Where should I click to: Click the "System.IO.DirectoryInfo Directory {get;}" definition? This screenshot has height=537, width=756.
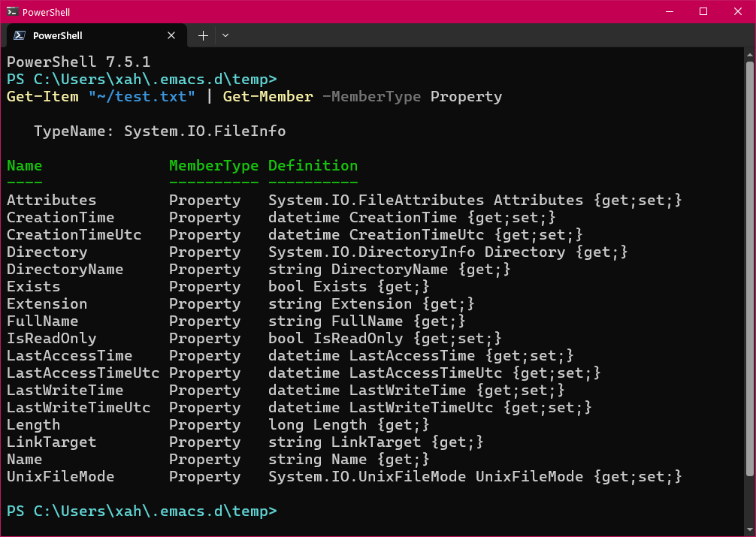[x=448, y=252]
